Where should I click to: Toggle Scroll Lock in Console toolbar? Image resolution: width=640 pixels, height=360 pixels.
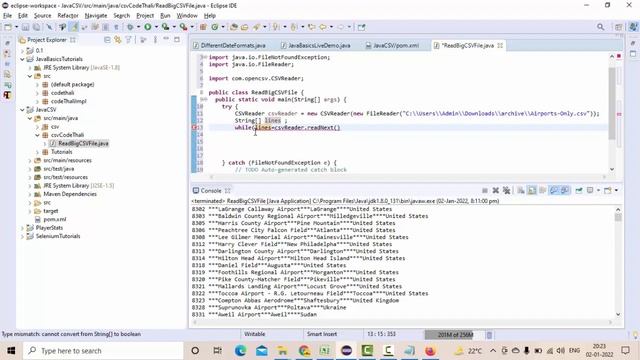[531, 190]
